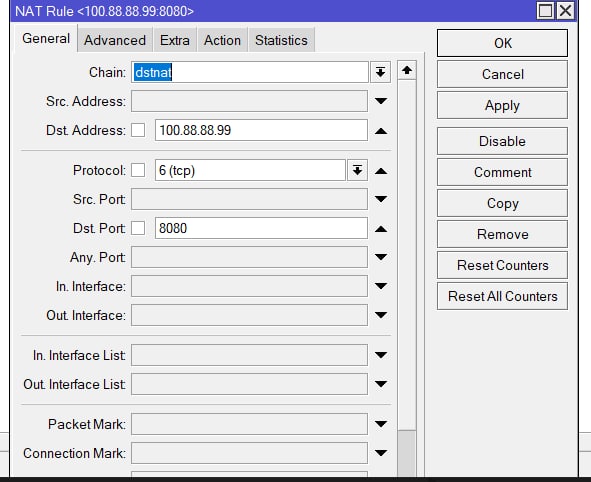Collapse the Dst. Port field

tap(381, 229)
